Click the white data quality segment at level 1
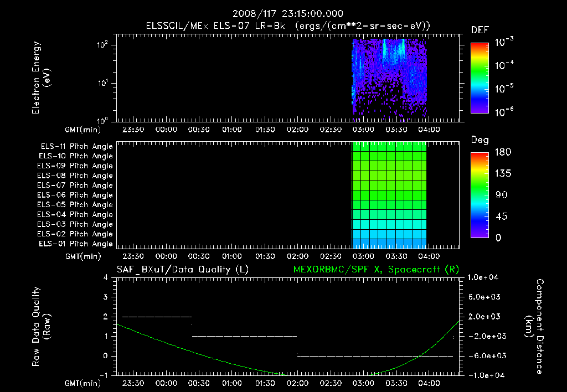 coord(244,336)
